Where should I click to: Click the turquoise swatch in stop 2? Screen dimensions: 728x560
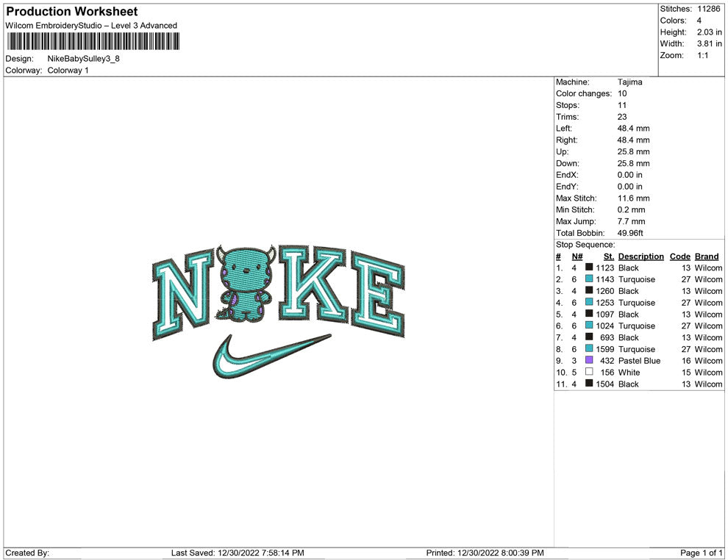589,279
